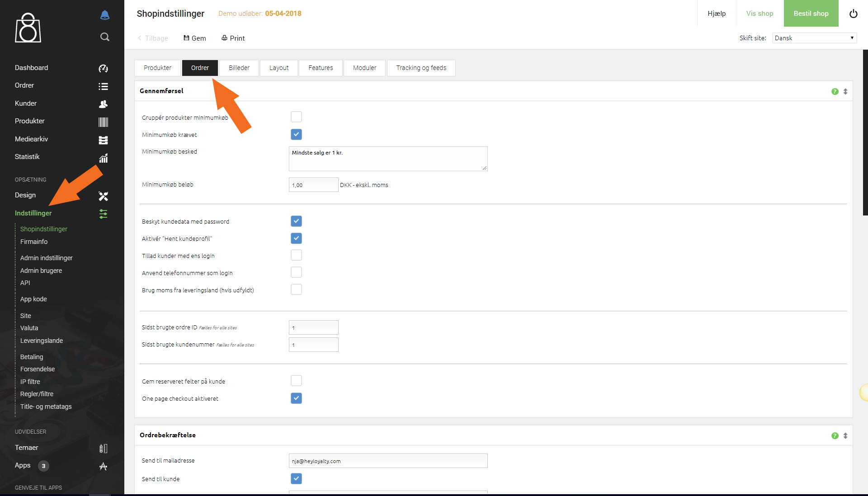The image size is (868, 496).
Task: Click the green Ordrebekræftelse help icon
Action: [835, 435]
